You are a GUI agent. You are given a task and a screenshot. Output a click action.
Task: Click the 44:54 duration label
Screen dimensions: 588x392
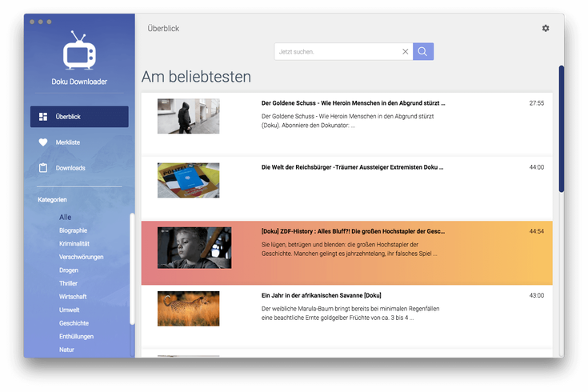click(x=537, y=231)
